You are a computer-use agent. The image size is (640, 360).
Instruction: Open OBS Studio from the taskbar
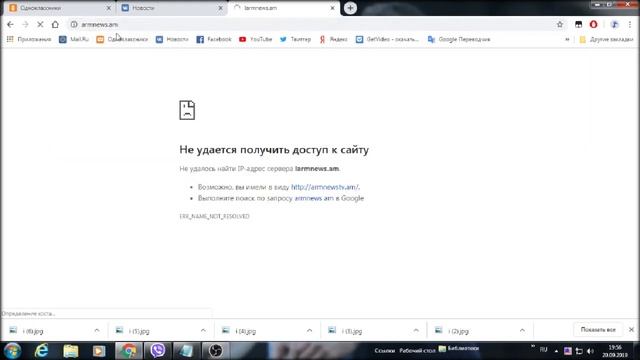[216, 351]
